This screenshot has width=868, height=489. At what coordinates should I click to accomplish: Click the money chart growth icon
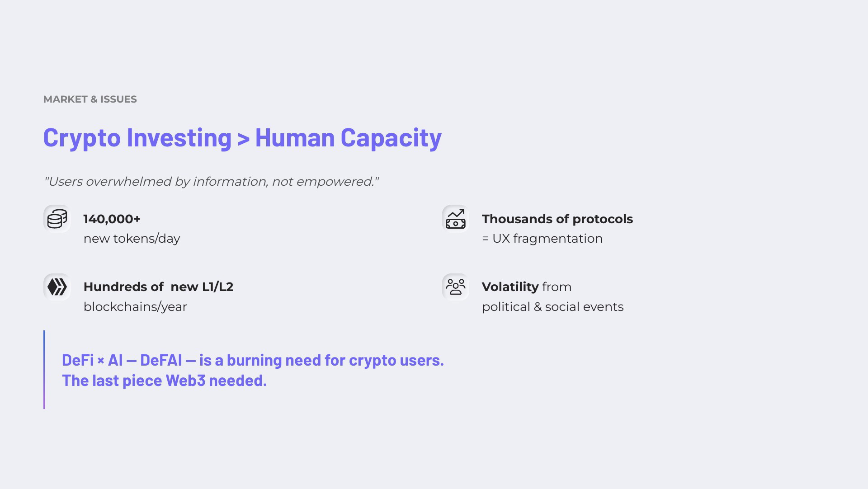(455, 219)
